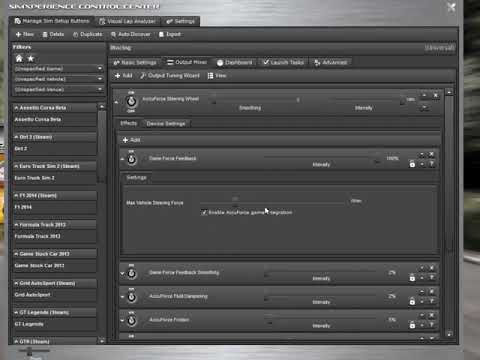The height and width of the screenshot is (360, 480).
Task: Remove the AccuForce Fluid Dampening effect
Action: pyautogui.click(x=431, y=292)
